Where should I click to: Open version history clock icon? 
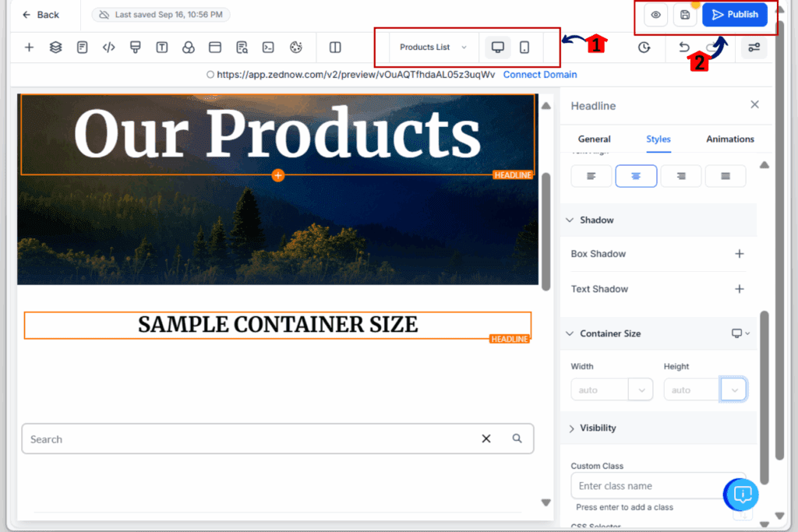click(644, 48)
